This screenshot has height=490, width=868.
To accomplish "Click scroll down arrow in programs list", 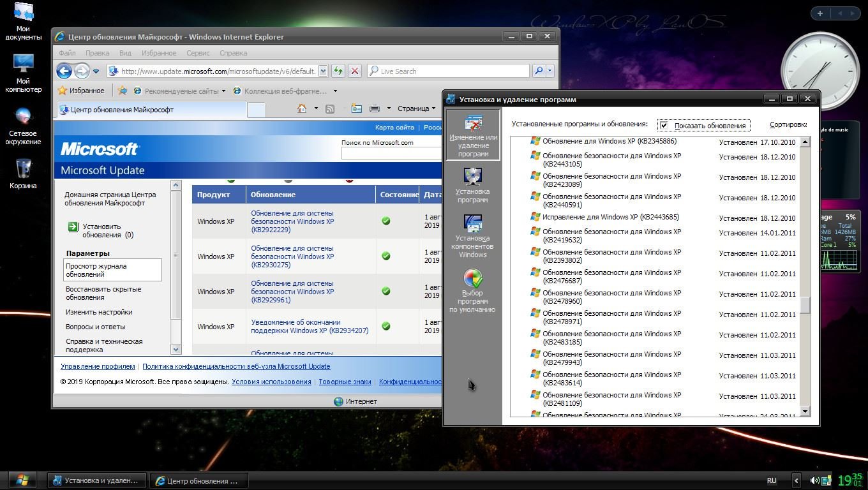I will pos(805,412).
